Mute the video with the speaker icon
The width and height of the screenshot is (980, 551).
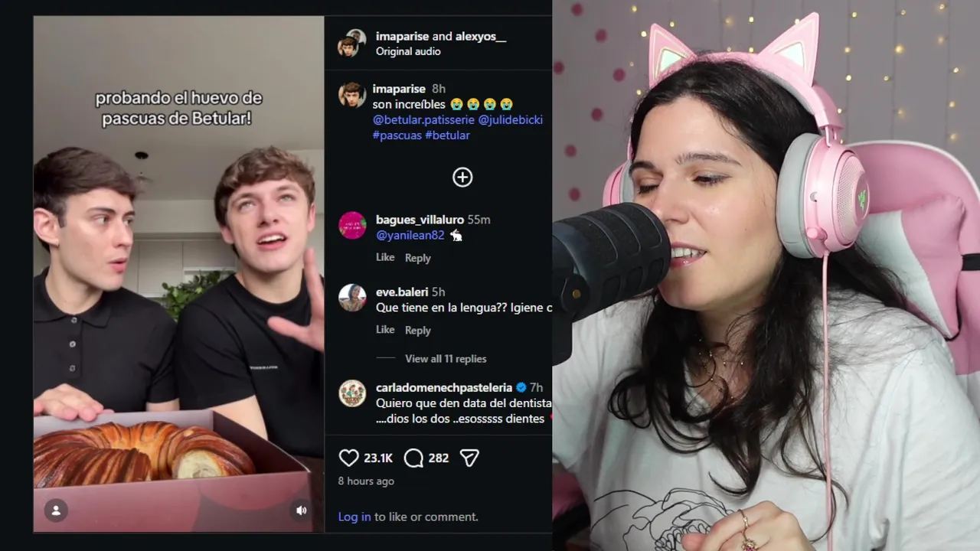302,510
